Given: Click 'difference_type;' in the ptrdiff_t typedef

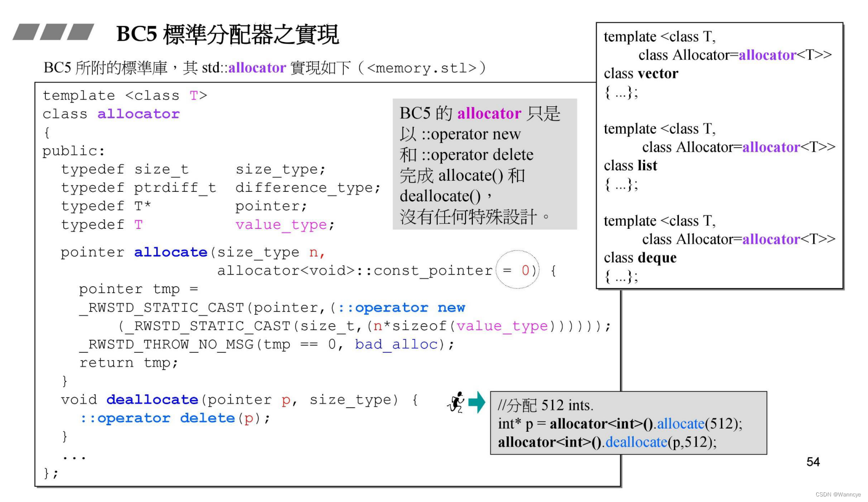Looking at the screenshot, I should pyautogui.click(x=308, y=188).
